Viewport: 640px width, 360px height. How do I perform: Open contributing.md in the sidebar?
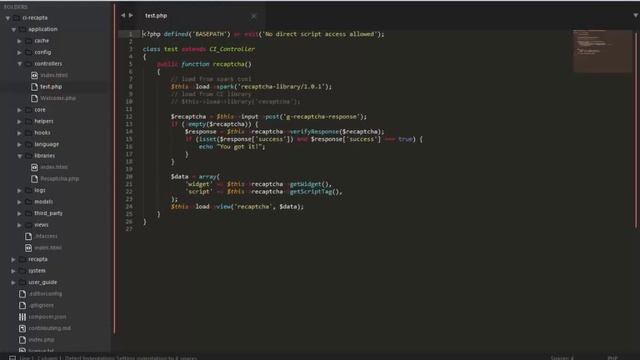click(x=49, y=328)
